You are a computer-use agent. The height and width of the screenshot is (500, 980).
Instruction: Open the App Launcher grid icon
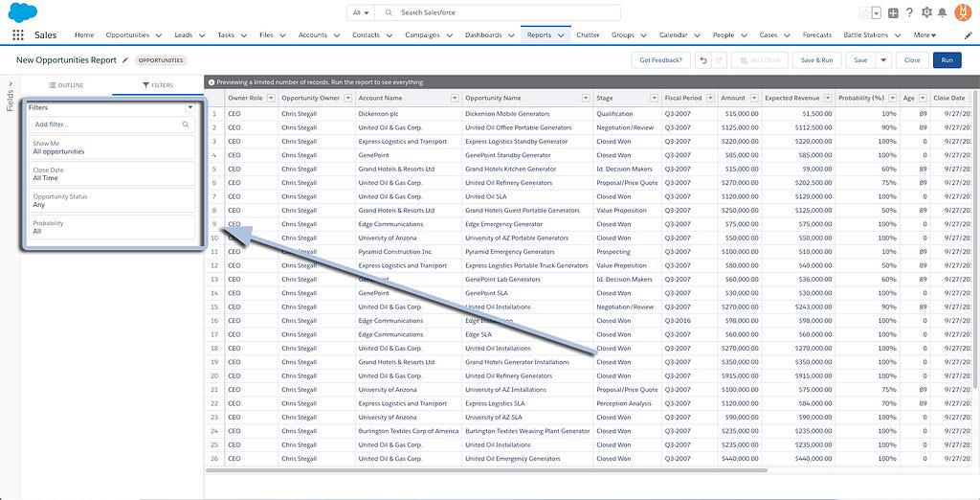point(17,35)
